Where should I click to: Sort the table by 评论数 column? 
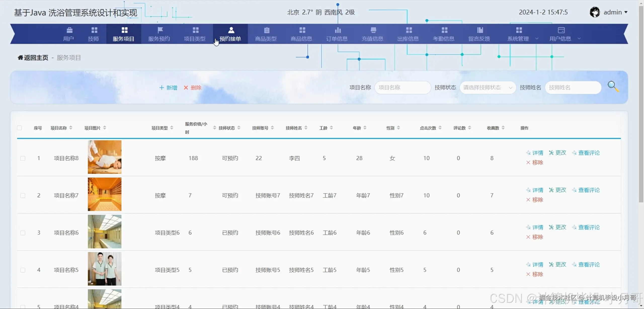470,128
